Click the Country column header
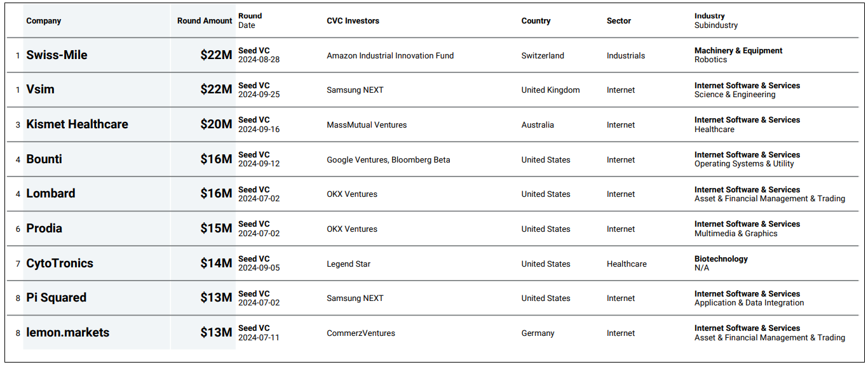This screenshot has height=367, width=868. tap(536, 21)
